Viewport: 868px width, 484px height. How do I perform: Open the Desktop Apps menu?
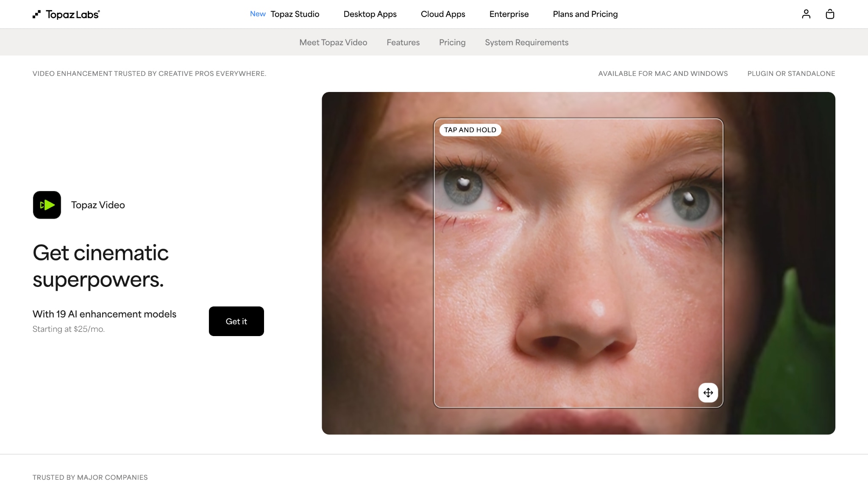370,14
